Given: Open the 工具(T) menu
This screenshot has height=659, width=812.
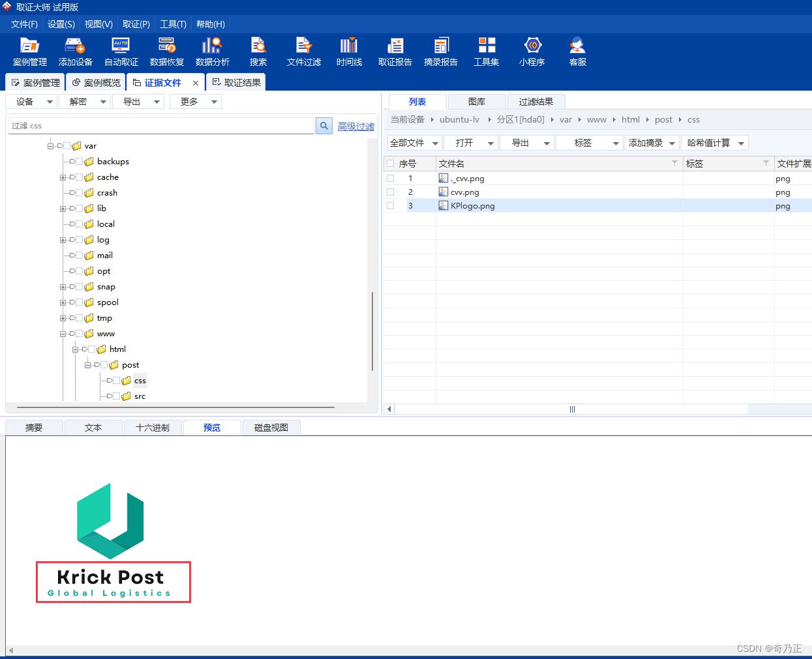Looking at the screenshot, I should point(173,24).
